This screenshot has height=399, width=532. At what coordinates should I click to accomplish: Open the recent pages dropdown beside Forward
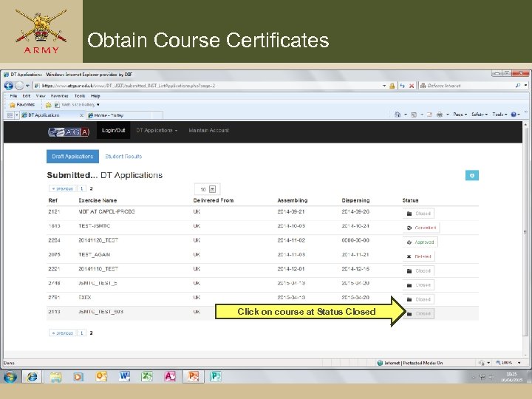[27, 86]
